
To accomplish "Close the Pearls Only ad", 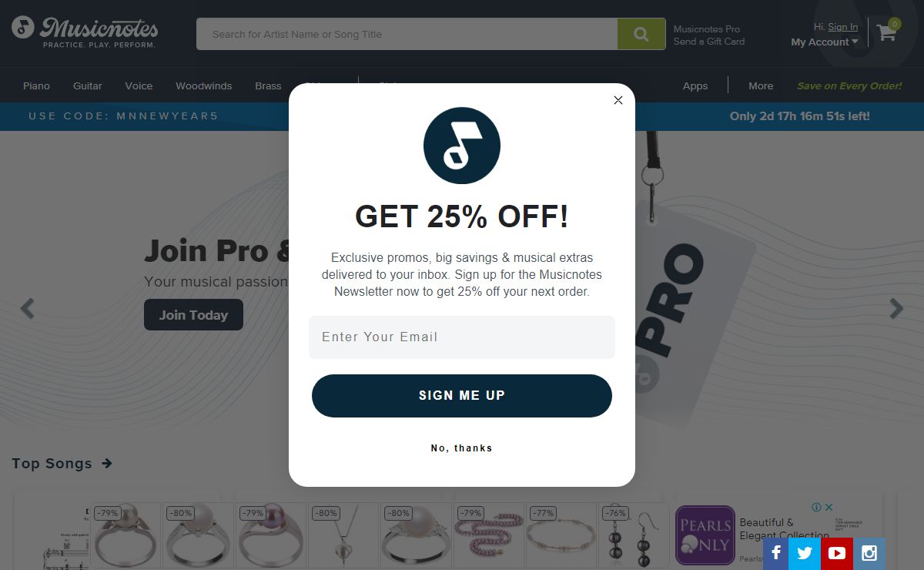I will click(829, 507).
